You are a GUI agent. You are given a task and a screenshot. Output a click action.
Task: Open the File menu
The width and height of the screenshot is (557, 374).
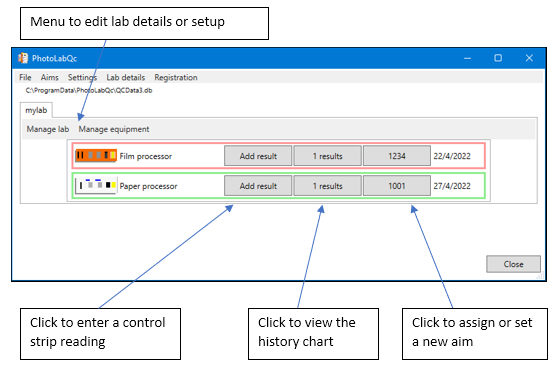tap(25, 77)
